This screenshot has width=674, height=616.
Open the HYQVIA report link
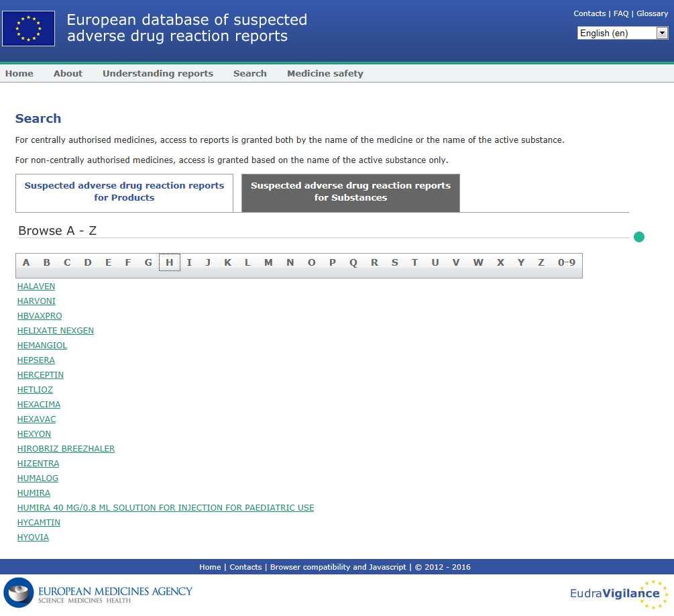coord(33,537)
